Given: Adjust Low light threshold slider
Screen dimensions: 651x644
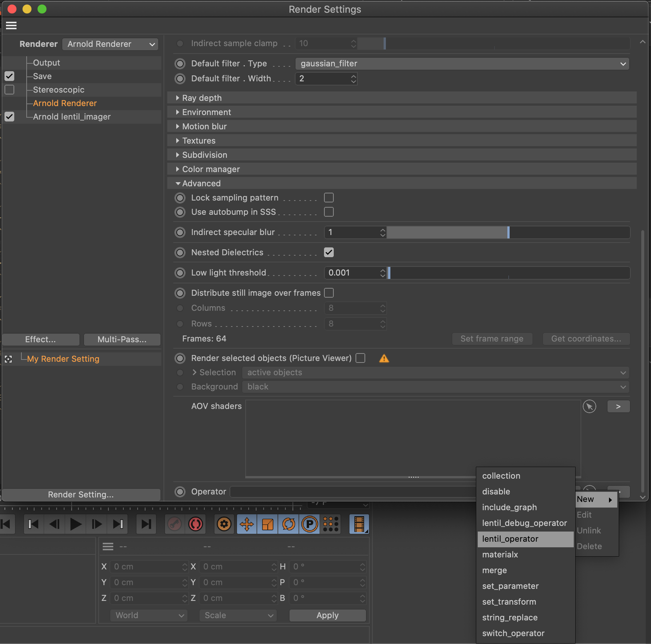Looking at the screenshot, I should pyautogui.click(x=508, y=273).
